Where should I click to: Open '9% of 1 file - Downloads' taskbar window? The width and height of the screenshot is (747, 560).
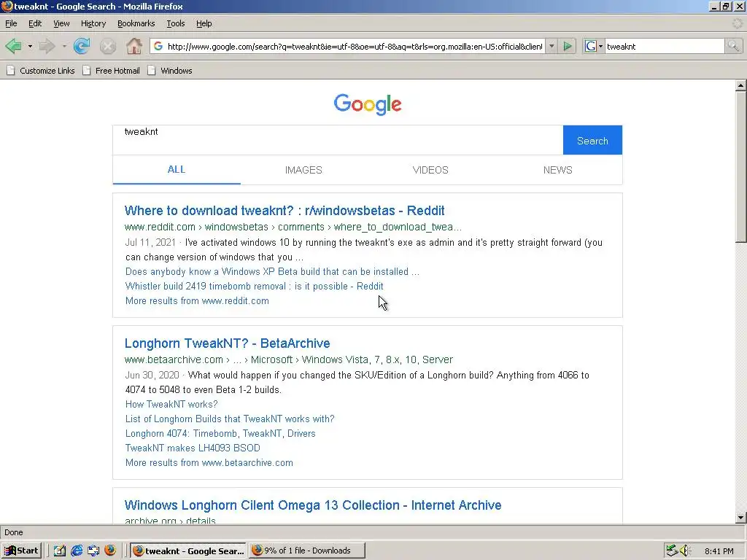307,551
